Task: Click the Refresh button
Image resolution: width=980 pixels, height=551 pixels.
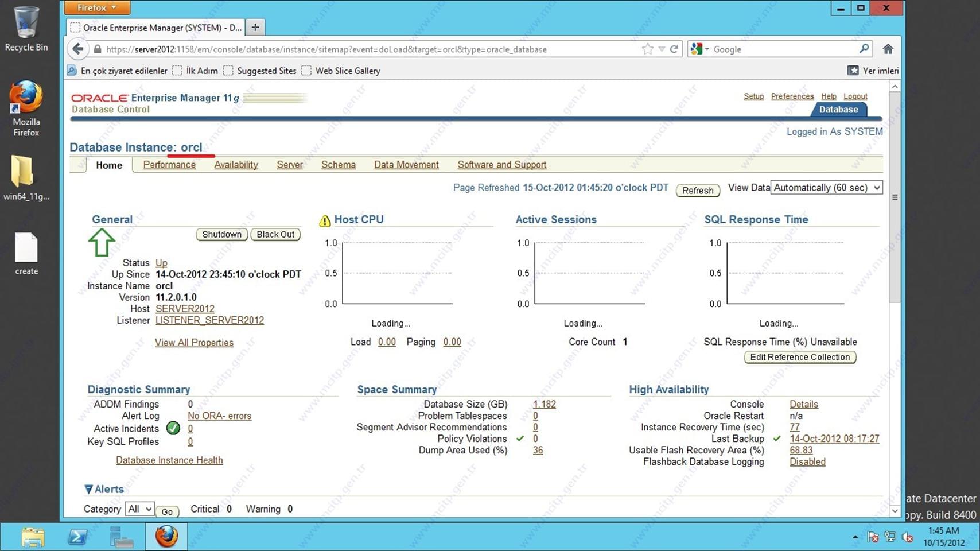Action: tap(698, 191)
